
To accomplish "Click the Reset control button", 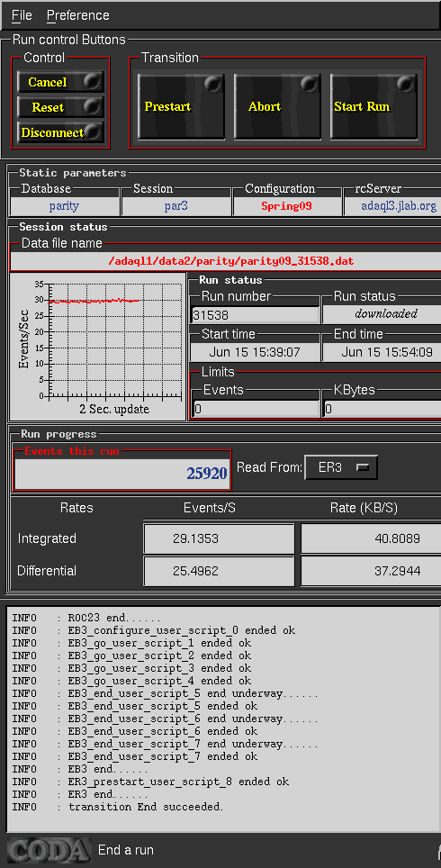I will 61,107.
